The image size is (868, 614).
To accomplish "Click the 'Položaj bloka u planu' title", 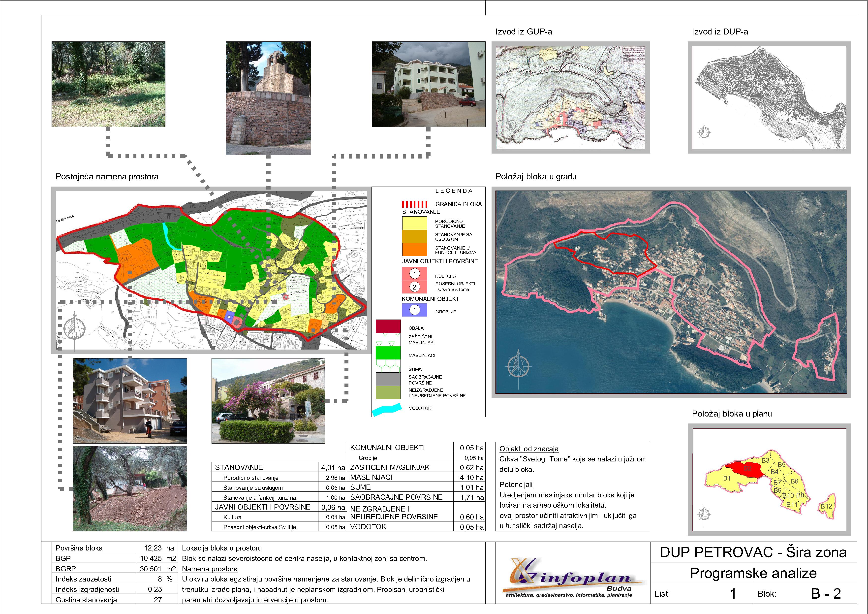I will coord(732,414).
